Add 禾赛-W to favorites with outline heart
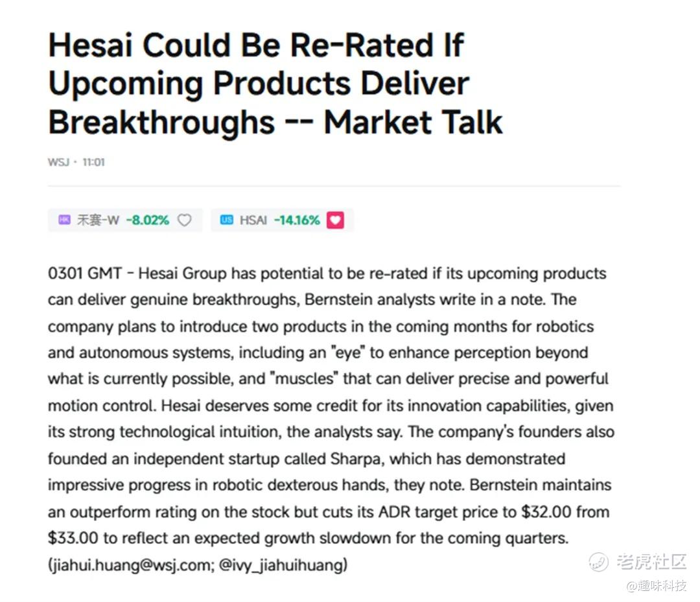Viewport: 700px width, 602px height. coord(184,220)
